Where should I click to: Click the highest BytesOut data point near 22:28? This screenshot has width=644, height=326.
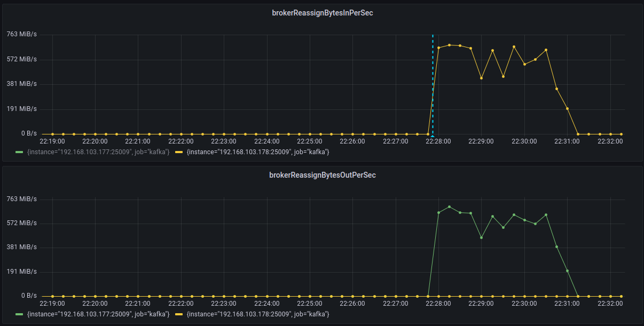449,206
